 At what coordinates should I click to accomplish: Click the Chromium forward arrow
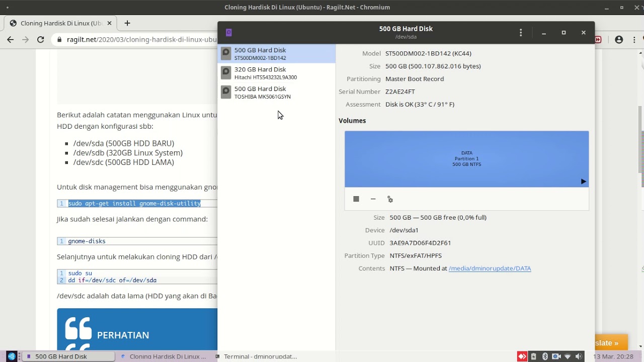pyautogui.click(x=26, y=40)
